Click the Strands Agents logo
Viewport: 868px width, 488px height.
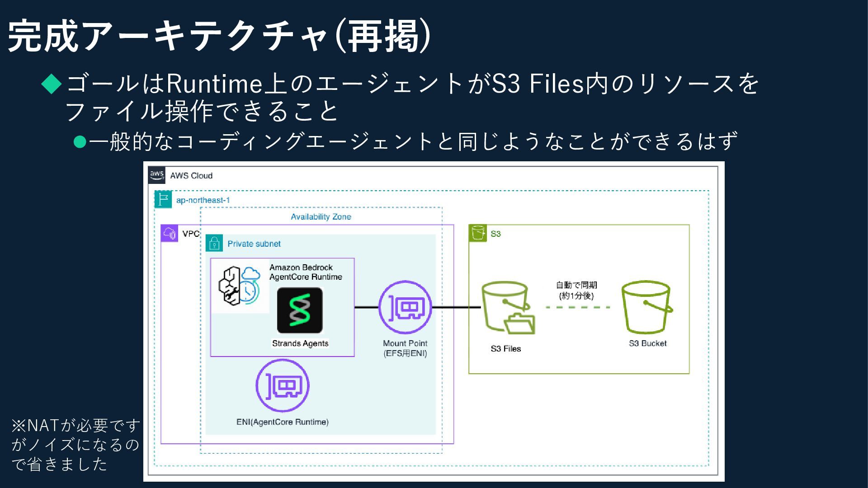[300, 310]
